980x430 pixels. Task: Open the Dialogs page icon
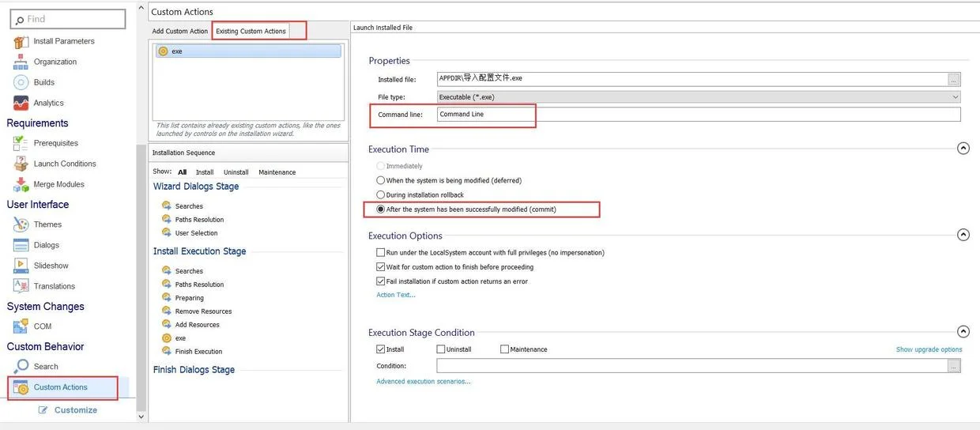pyautogui.click(x=21, y=245)
